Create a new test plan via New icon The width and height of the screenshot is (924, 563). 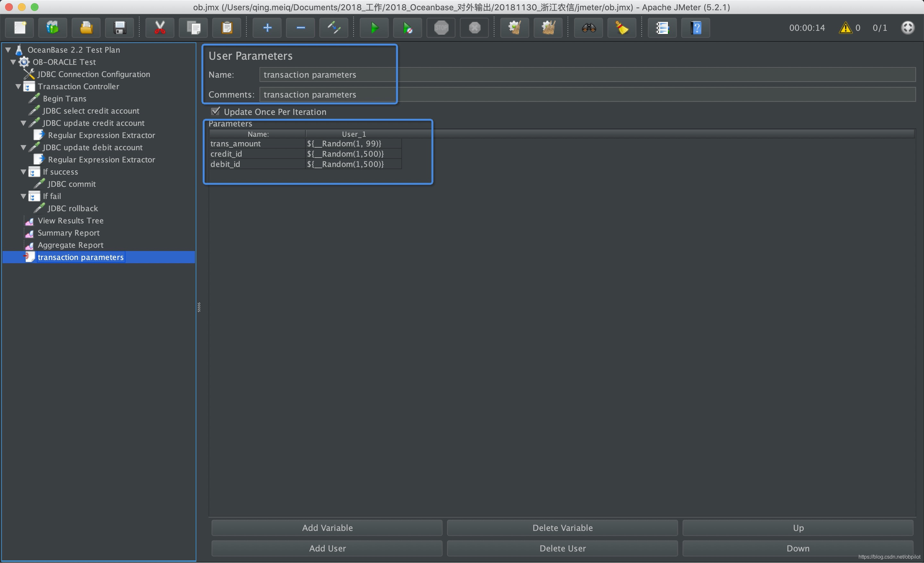(20, 28)
